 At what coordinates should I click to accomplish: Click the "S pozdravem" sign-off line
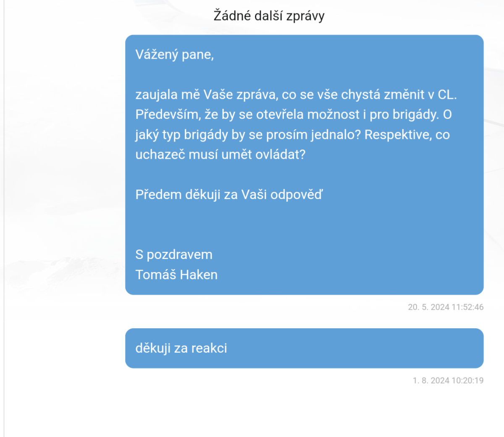pos(174,255)
